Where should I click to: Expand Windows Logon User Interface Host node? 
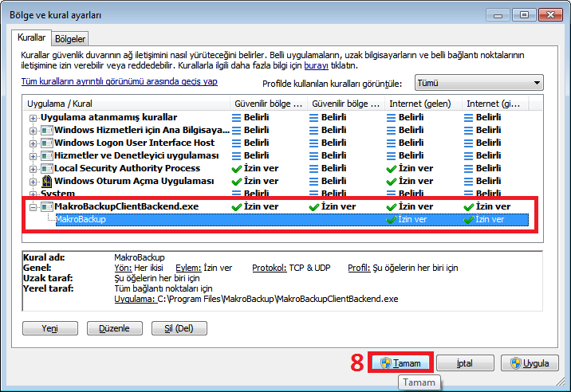coord(33,143)
